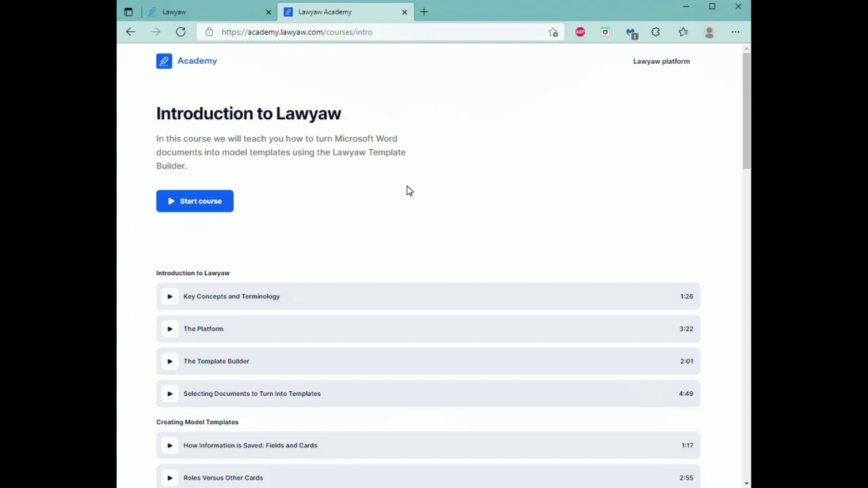Open Roles Versus Other Cards title
This screenshot has width=868, height=488.
pos(223,478)
